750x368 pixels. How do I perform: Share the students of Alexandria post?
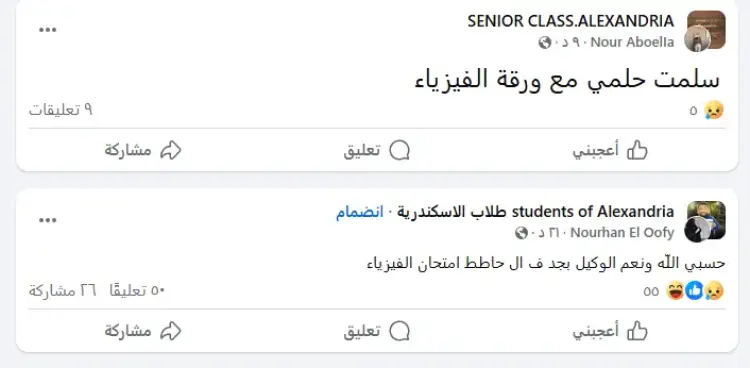143,331
